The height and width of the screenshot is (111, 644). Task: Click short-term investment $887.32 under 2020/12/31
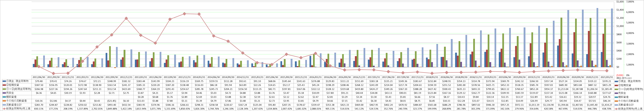click(x=592, y=85)
